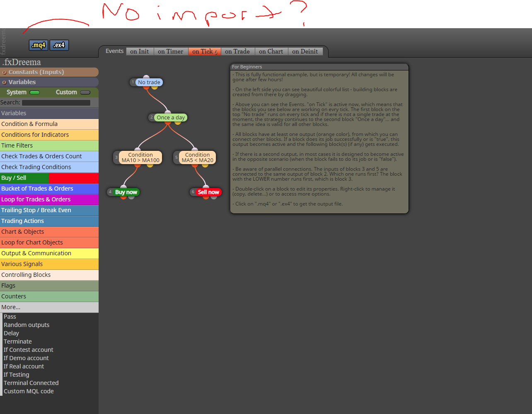532x414 pixels.
Task: Expand the Various Signals category
Action: 49,264
